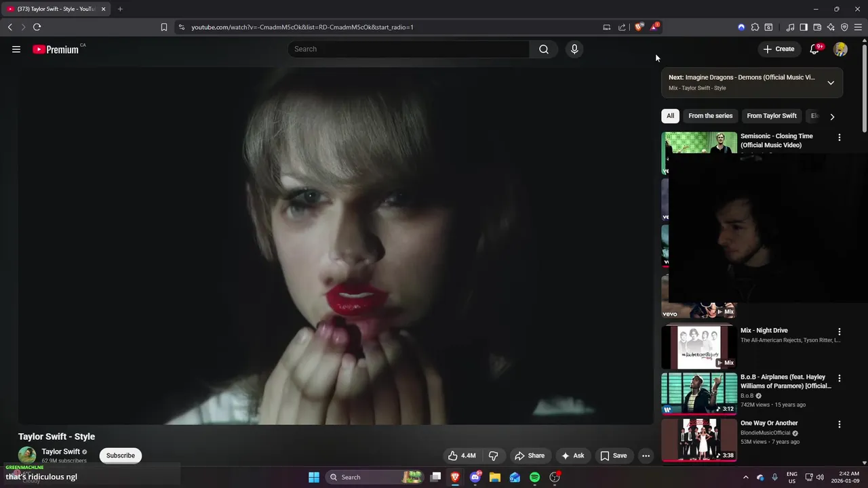Bookmark this page icon in address bar
Screen dimensions: 868x488
164,27
